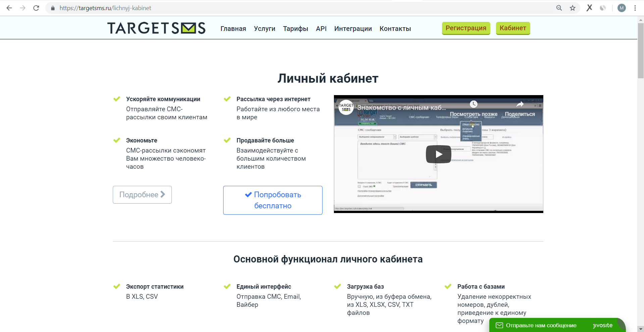Click 'Поделиться' label on video
Screen dimensions: 644x332
pyautogui.click(x=520, y=114)
